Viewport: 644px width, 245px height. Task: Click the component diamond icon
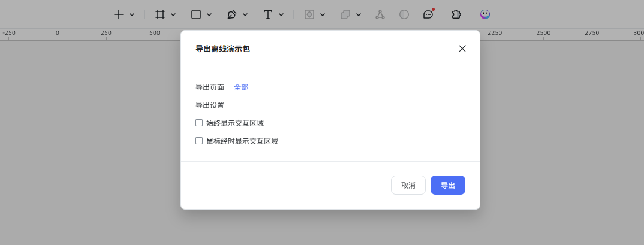coord(309,14)
